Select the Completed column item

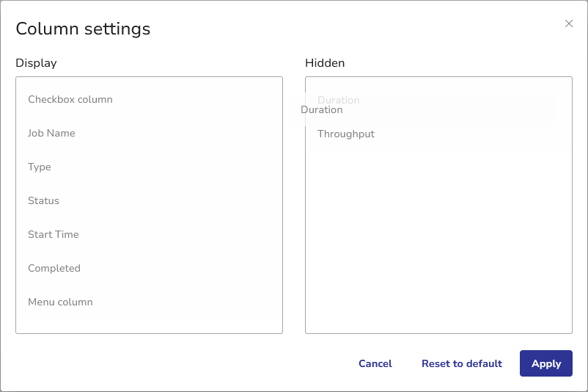click(54, 268)
